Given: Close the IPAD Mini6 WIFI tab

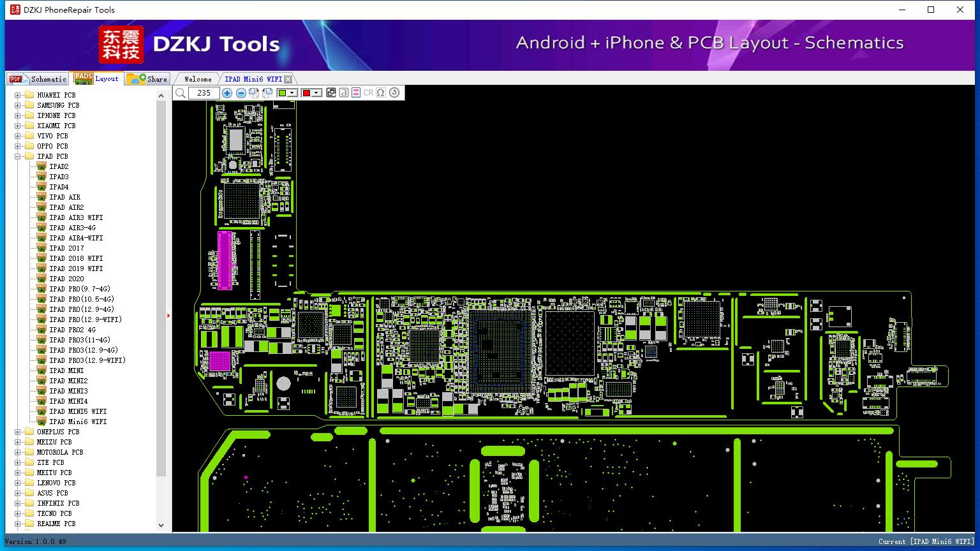Looking at the screenshot, I should coord(288,79).
